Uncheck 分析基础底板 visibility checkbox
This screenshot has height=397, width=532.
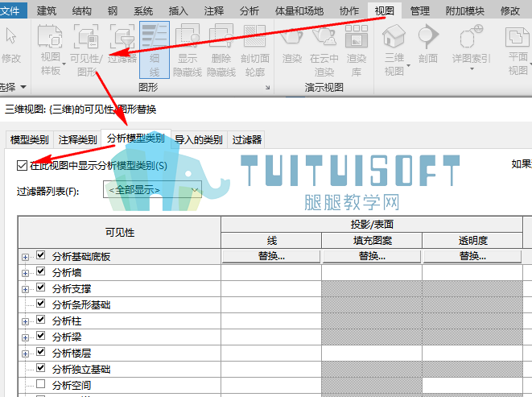[x=41, y=254]
